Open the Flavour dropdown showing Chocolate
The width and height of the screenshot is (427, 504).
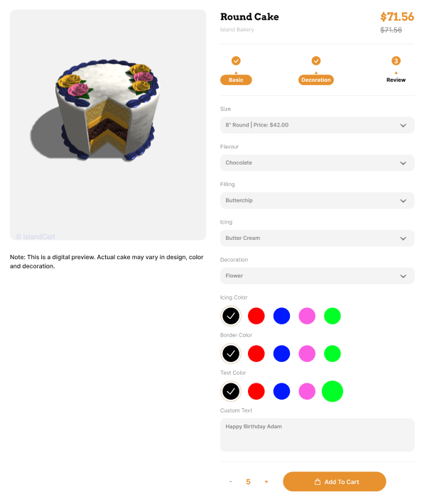pos(318,163)
